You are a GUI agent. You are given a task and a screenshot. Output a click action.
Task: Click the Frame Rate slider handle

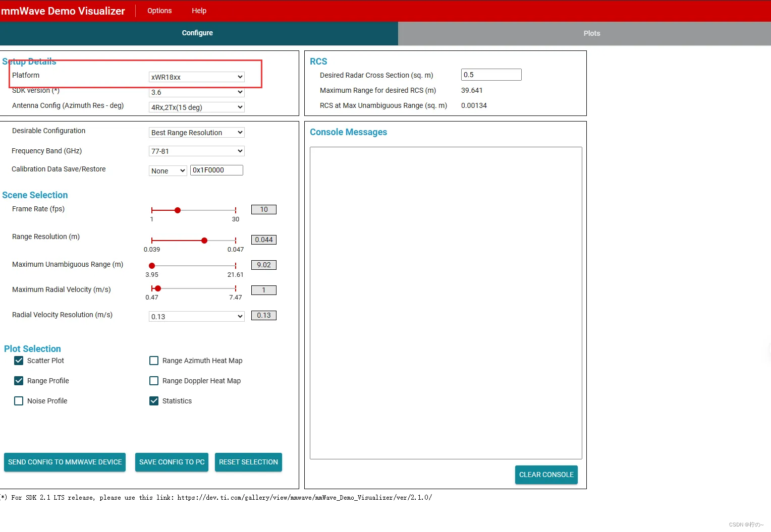[178, 210]
